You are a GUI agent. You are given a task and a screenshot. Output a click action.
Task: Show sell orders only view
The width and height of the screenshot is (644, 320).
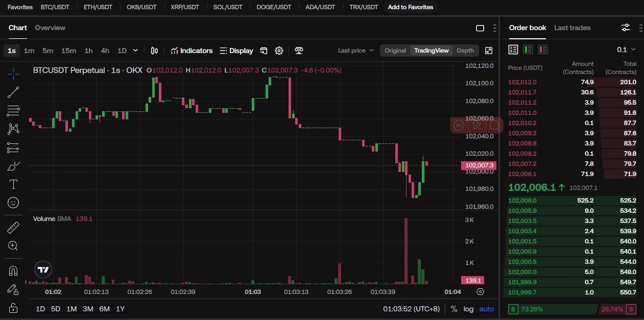click(543, 50)
